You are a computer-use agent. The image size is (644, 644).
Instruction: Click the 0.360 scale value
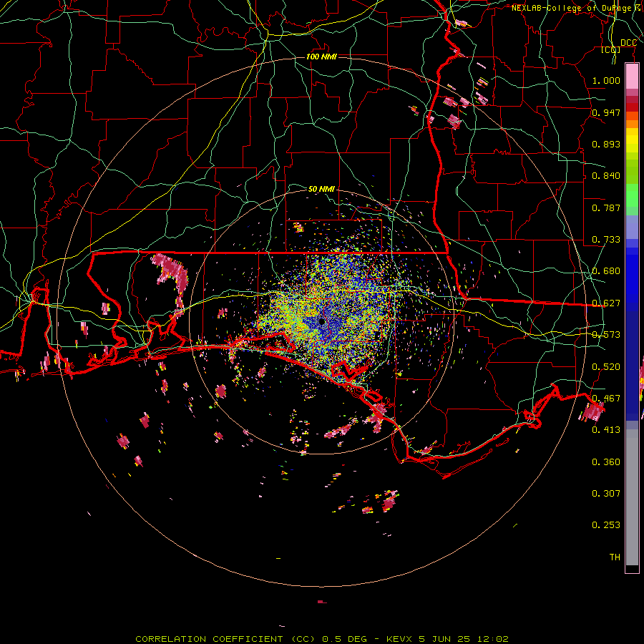coord(606,462)
